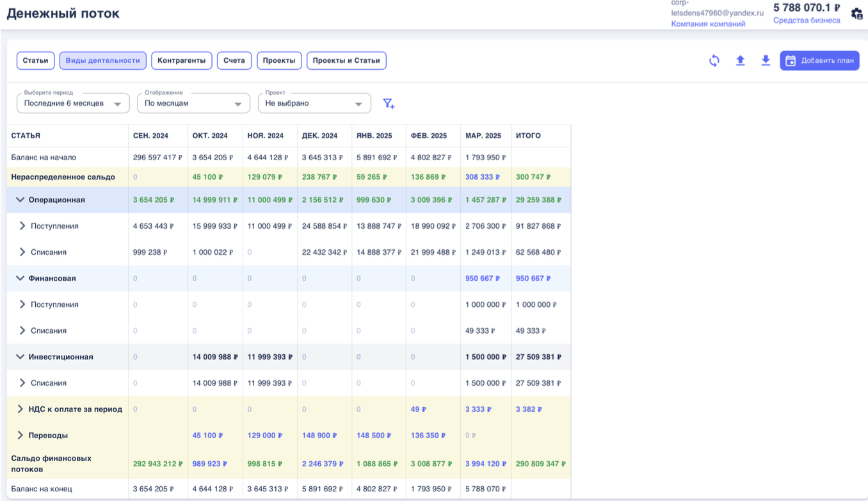
Task: Collapse the Финансовая section
Action: (x=20, y=279)
